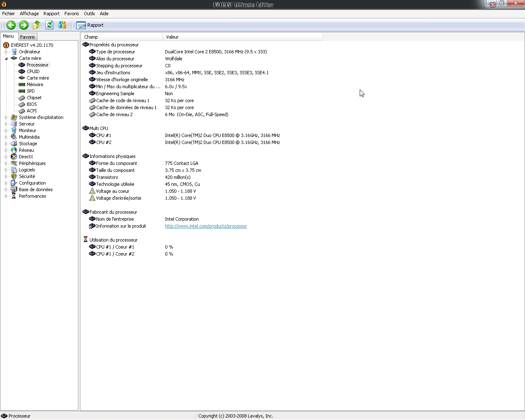Viewport: 525px width, 420px height.
Task: Switch to the Menu tab in sidebar
Action: [9, 36]
